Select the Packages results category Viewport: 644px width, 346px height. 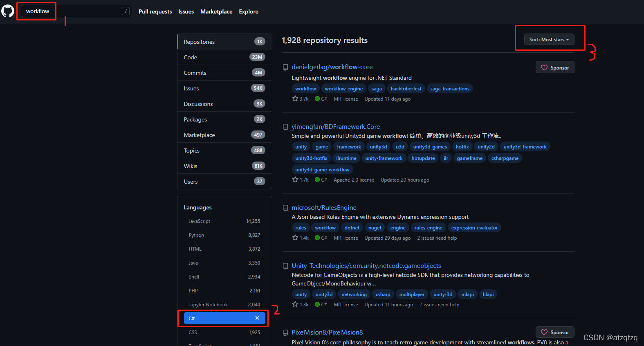click(x=224, y=119)
